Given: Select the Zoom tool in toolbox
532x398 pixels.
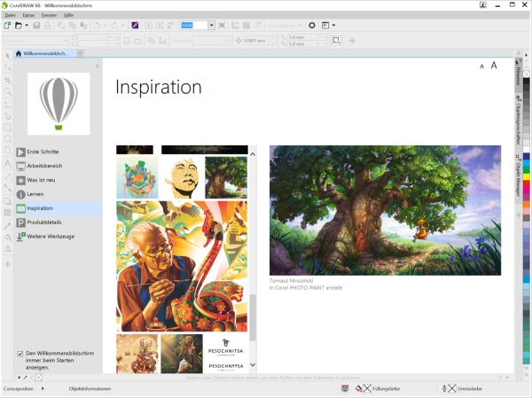Looking at the screenshot, I should 7,92.
